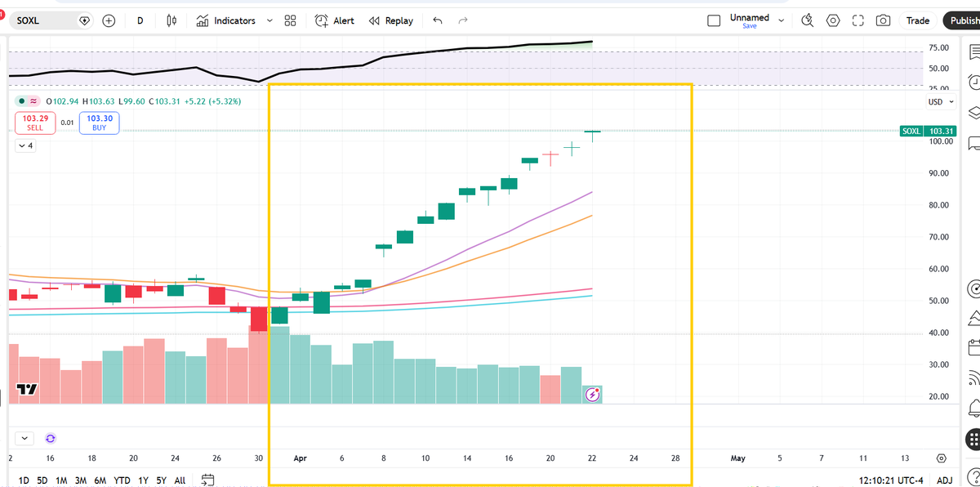Screen dimensions: 980x487
Task: Select the 5Y date range
Action: pos(162,480)
